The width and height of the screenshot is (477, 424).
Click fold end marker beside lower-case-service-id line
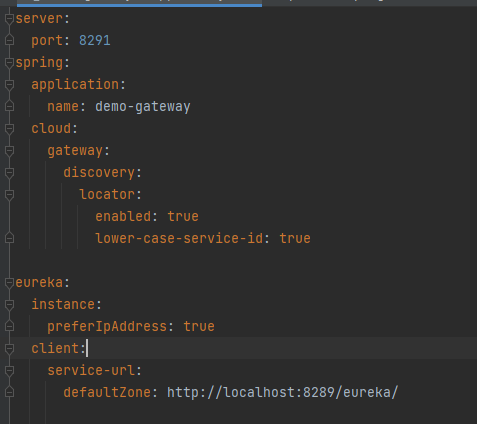9,238
